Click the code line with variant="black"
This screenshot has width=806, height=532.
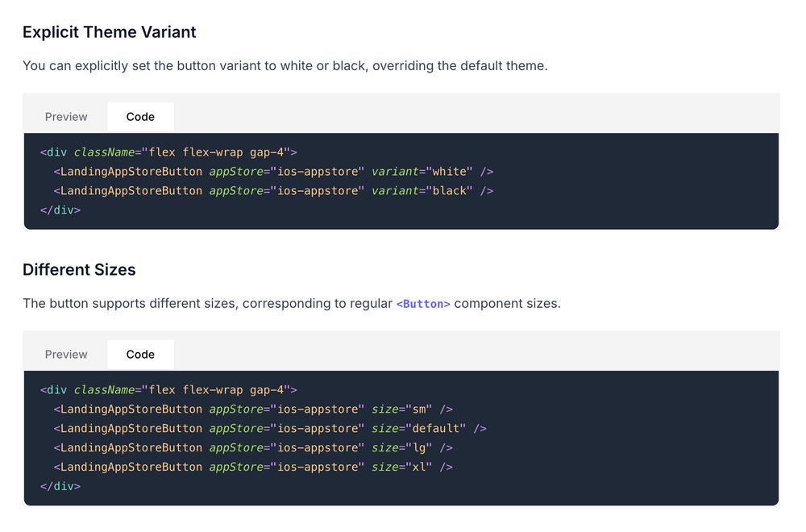[x=273, y=191]
